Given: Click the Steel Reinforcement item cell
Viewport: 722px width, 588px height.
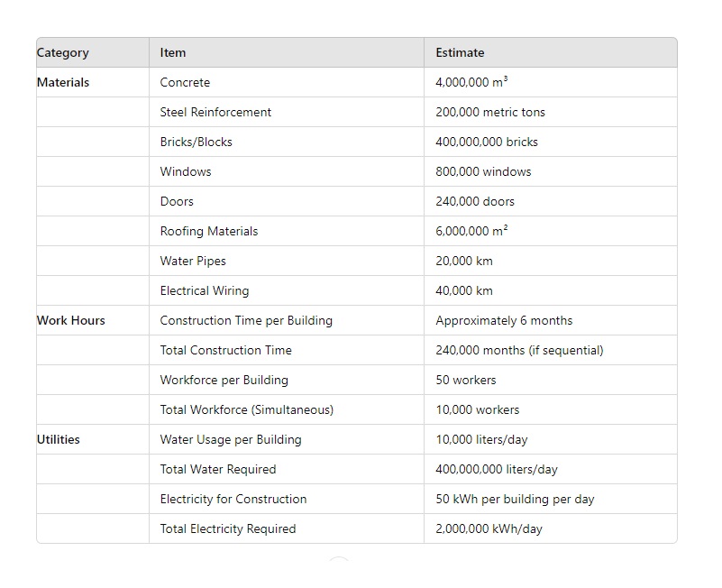Looking at the screenshot, I should pos(215,112).
